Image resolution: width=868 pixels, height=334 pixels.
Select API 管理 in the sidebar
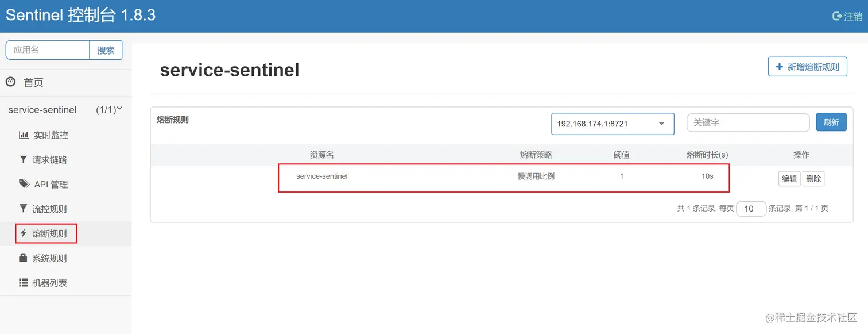pyautogui.click(x=51, y=185)
